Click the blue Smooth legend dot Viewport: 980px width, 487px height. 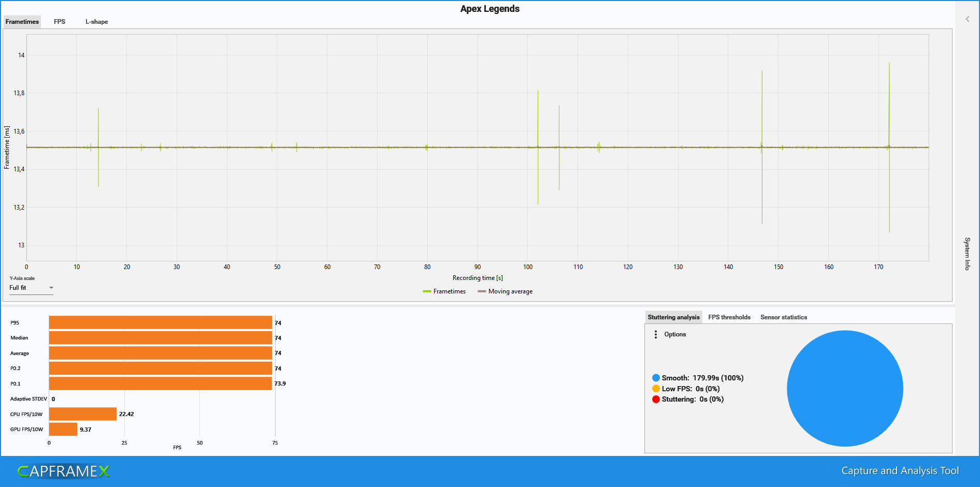click(656, 378)
